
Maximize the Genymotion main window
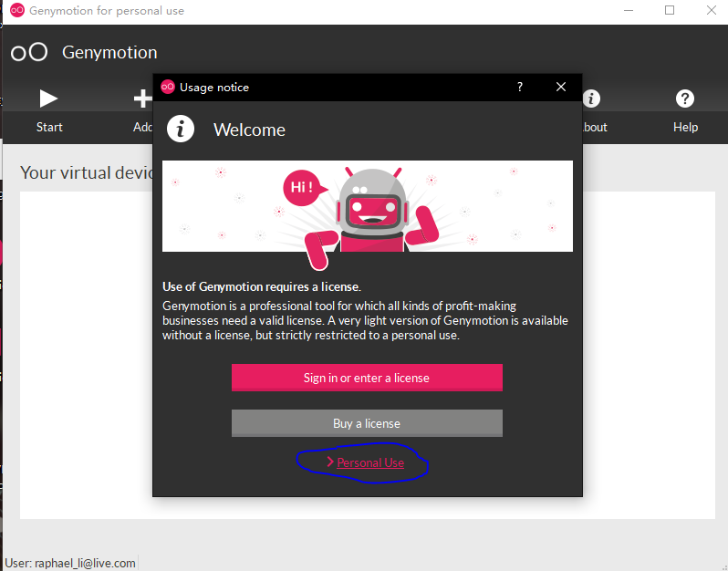coord(670,10)
